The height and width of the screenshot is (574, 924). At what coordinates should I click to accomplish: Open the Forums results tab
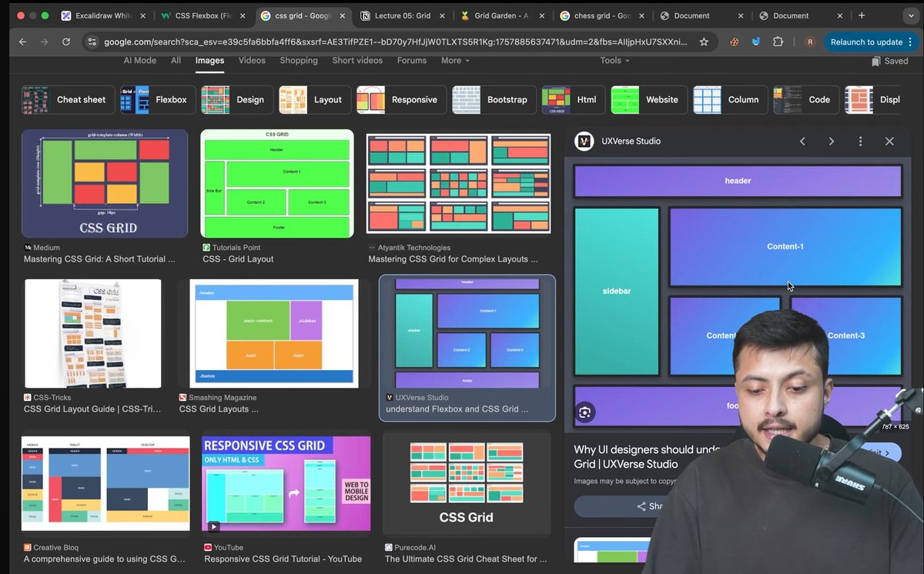click(x=412, y=61)
